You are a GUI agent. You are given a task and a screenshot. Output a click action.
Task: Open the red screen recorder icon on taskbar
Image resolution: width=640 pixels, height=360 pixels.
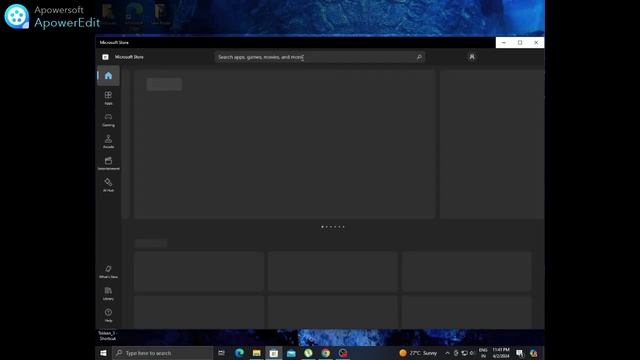(x=343, y=353)
